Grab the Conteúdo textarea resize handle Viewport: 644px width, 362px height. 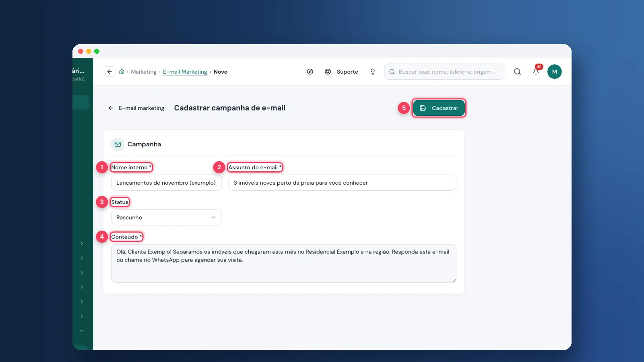coord(454,280)
